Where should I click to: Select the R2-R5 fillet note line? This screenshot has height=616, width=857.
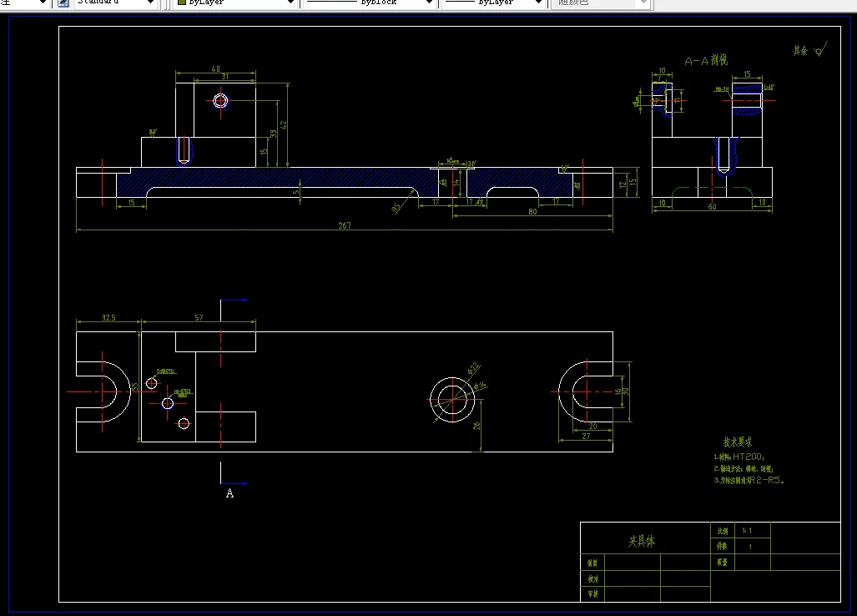pos(749,480)
